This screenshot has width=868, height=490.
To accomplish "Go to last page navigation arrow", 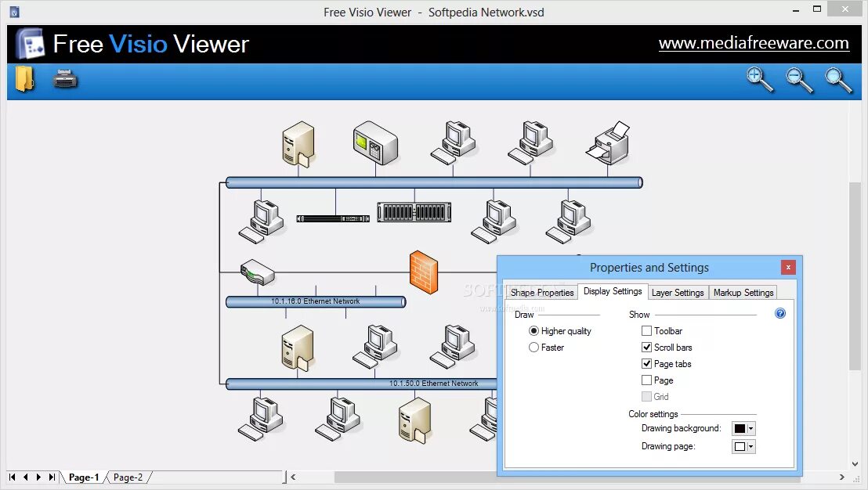I will point(52,477).
